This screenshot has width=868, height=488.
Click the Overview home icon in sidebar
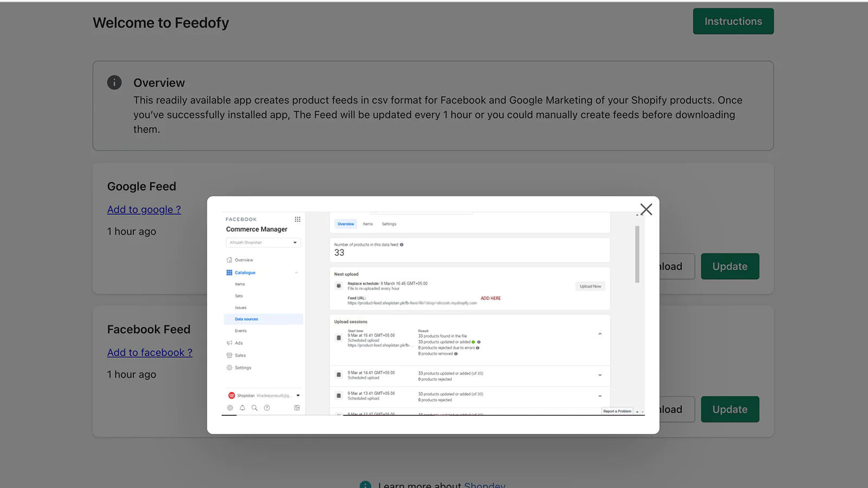(229, 260)
